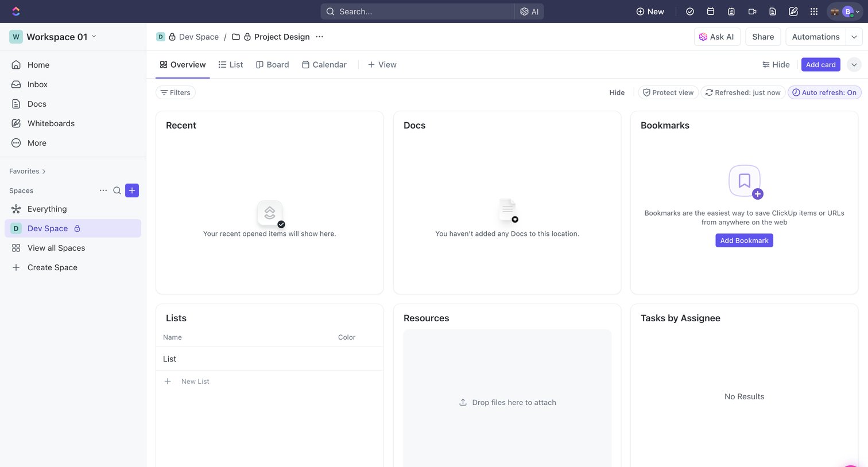This screenshot has width=868, height=467.
Task: Open Whiteboards in sidebar
Action: pyautogui.click(x=73, y=123)
